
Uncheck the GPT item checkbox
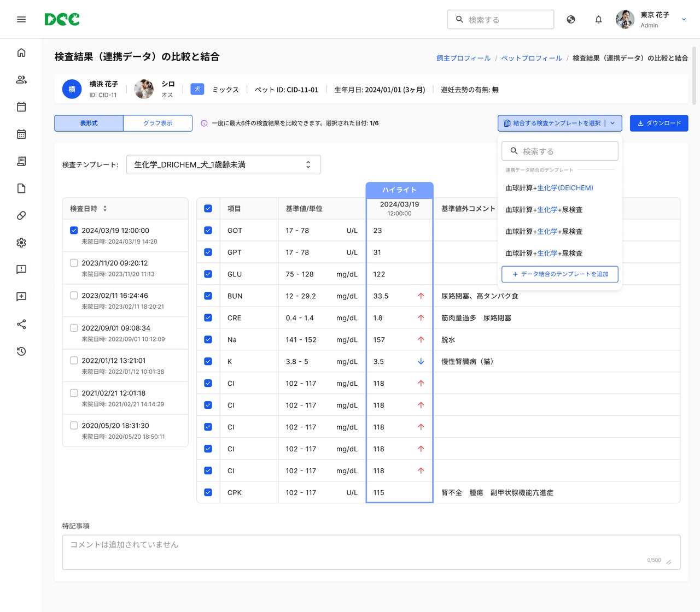point(208,252)
